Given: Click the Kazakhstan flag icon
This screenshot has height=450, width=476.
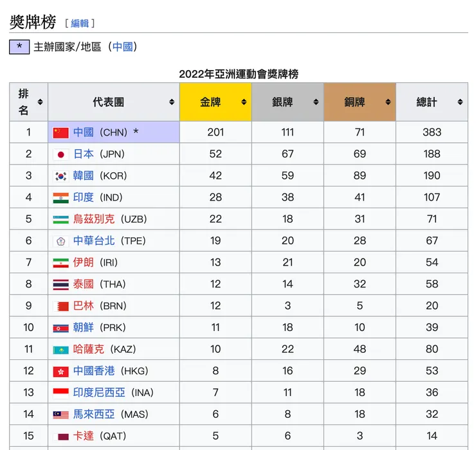Looking at the screenshot, I should coord(60,350).
